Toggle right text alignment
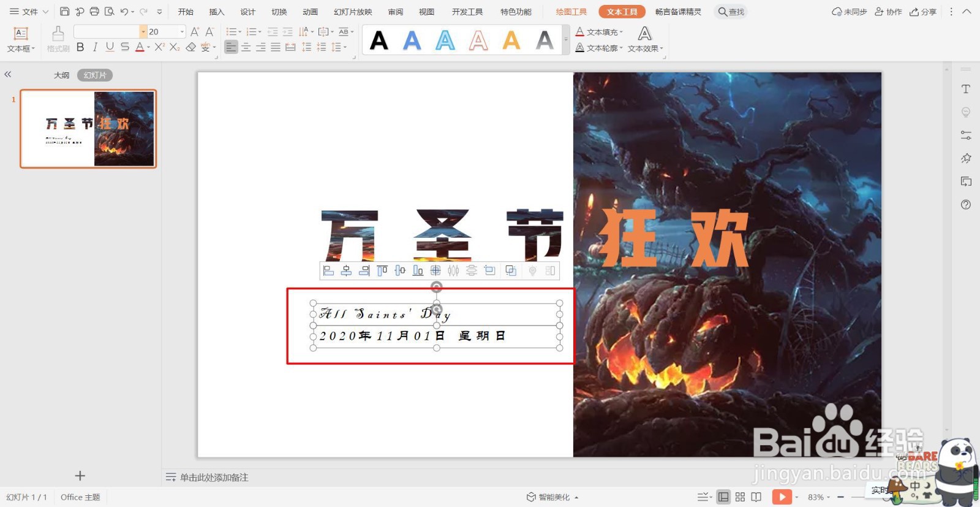This screenshot has height=507, width=980. [x=261, y=47]
